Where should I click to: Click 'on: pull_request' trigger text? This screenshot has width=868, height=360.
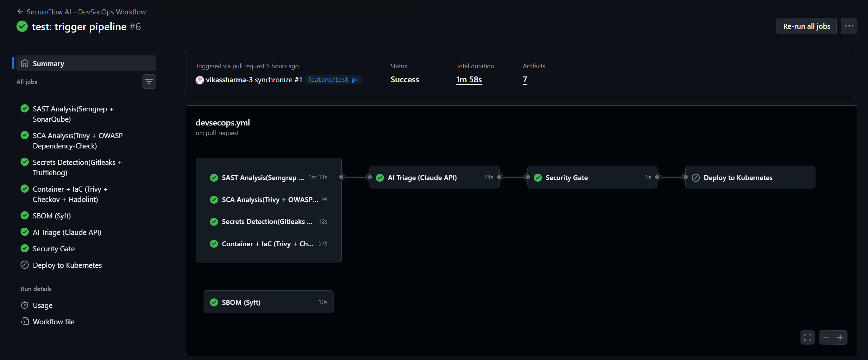click(217, 133)
